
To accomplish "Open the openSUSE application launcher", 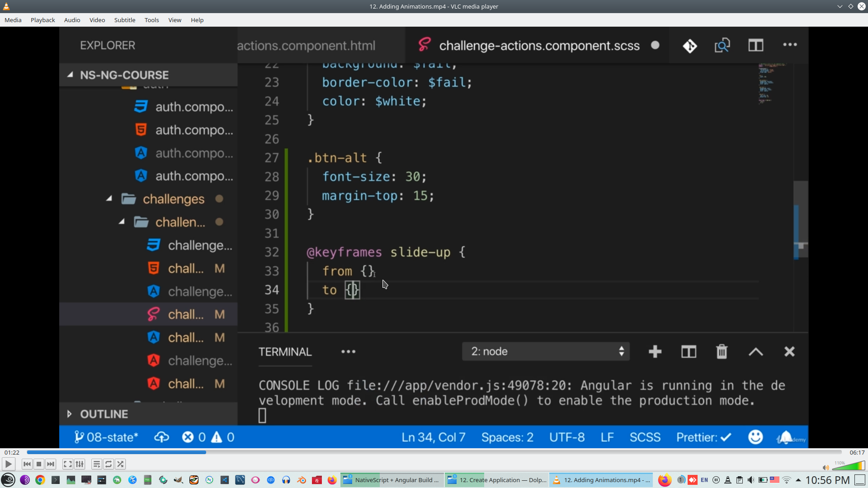I will pos(8,480).
